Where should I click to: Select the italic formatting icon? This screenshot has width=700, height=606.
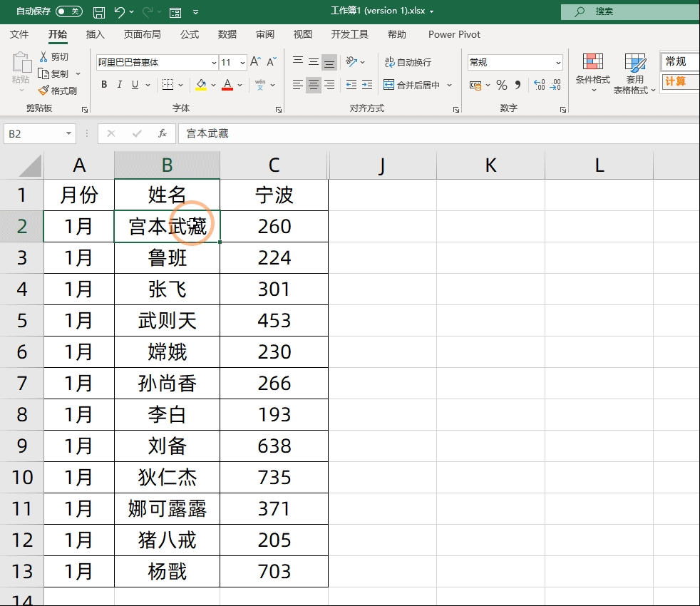pos(119,84)
